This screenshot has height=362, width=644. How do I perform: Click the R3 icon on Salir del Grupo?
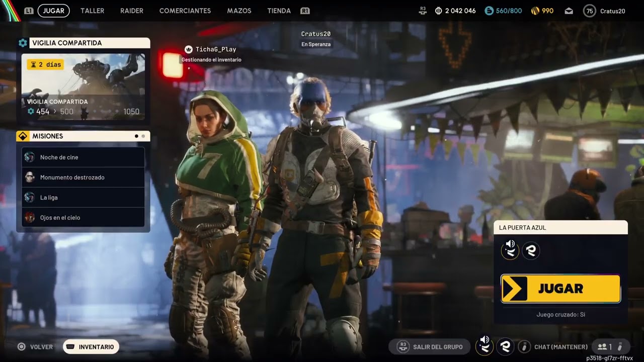[x=403, y=346]
